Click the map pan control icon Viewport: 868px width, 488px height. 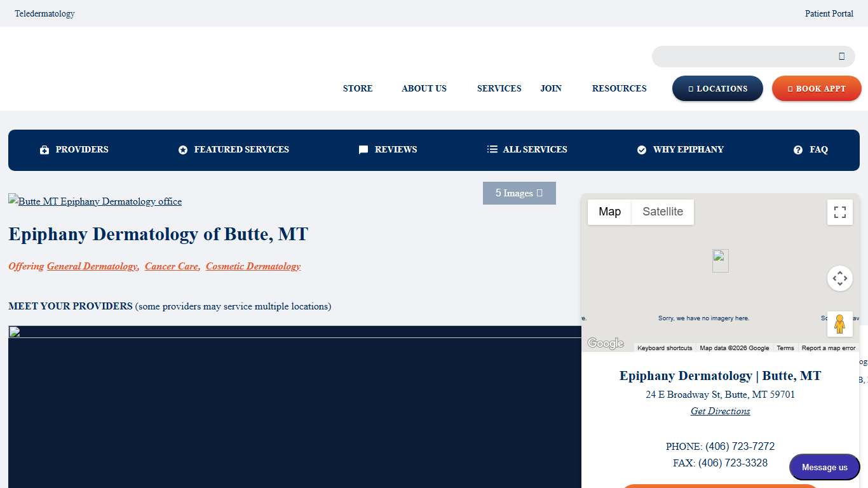[840, 278]
